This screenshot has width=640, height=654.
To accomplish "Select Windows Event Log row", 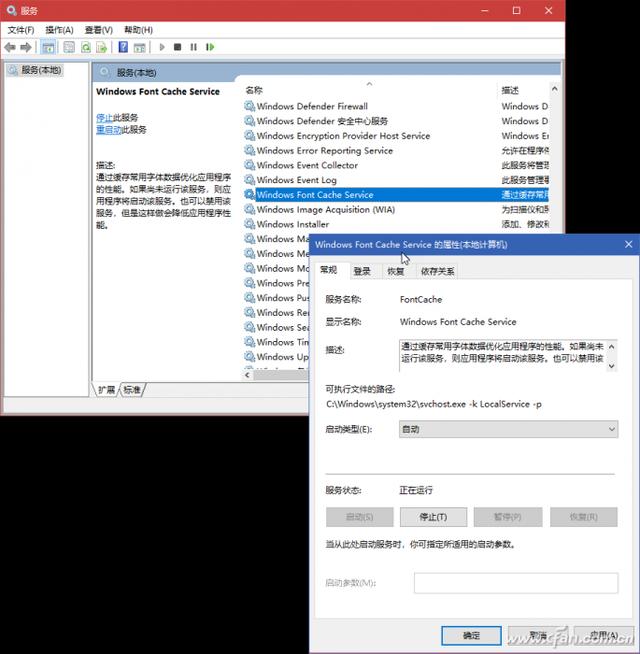I will (x=396, y=180).
